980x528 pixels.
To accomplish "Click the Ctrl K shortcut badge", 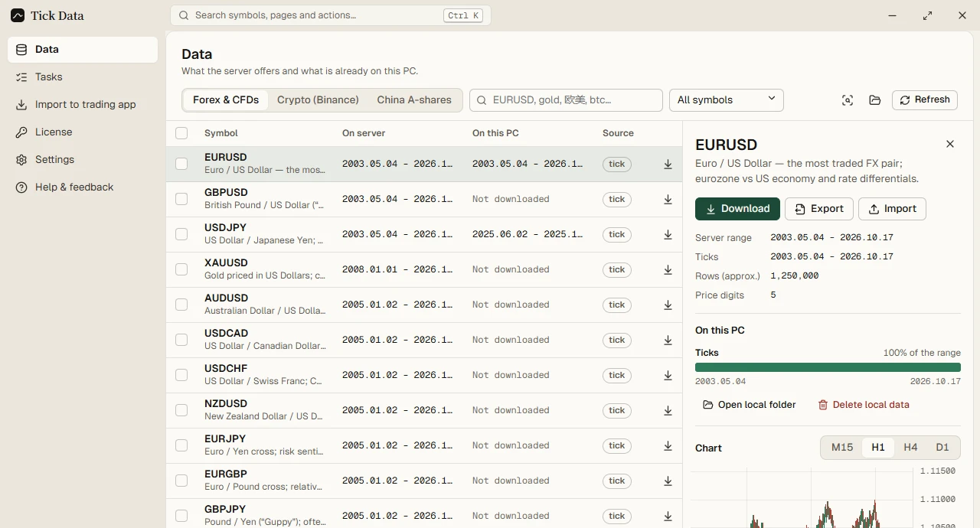I will coord(463,15).
